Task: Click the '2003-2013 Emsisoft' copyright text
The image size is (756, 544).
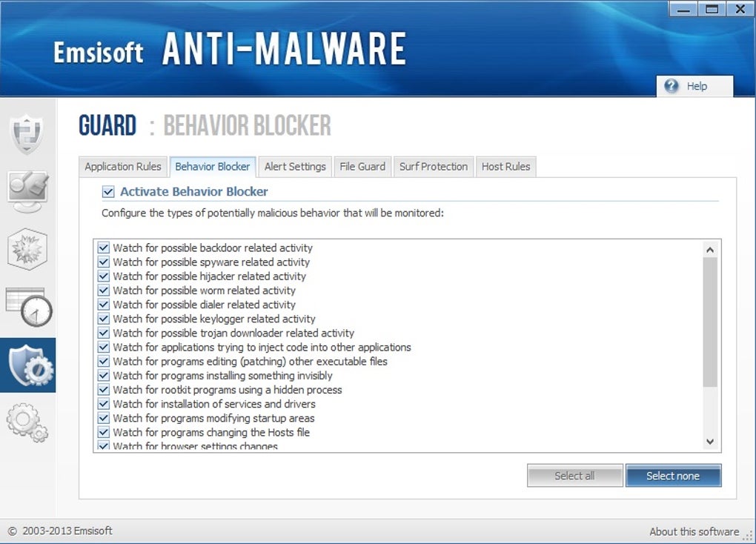Action: click(x=67, y=531)
